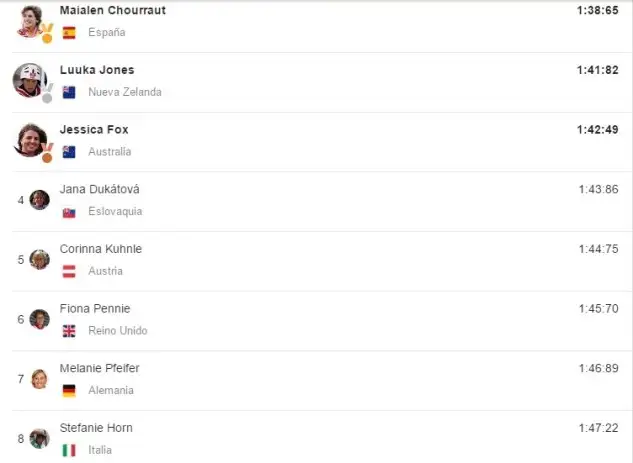Click the Germany flag icon

coord(69,390)
